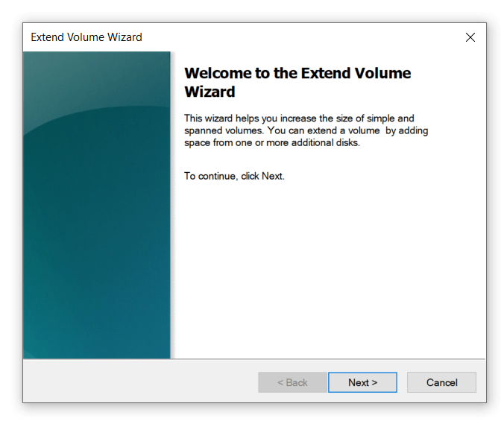
Task: Click blank white area below the instructions
Action: pos(328,268)
